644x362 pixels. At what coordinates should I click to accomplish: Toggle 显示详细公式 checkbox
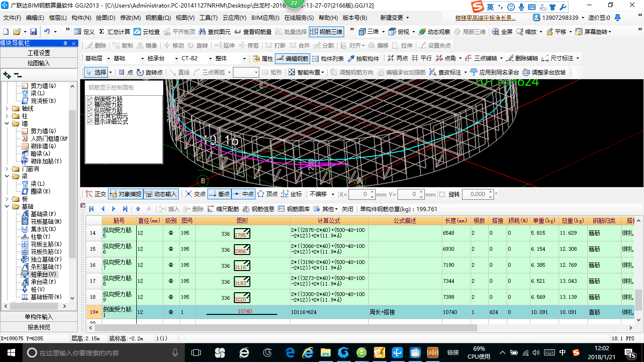click(90, 122)
